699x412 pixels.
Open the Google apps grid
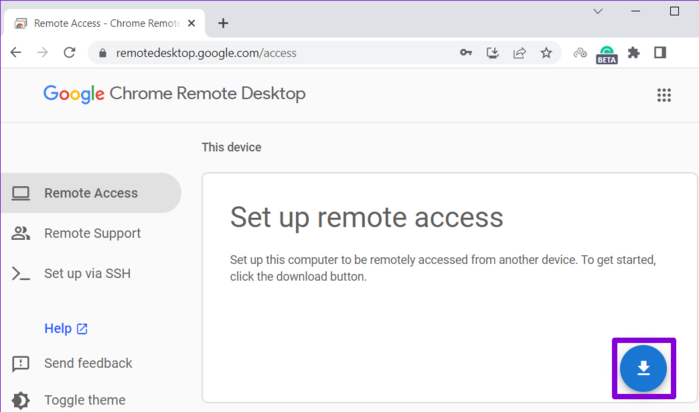pyautogui.click(x=663, y=95)
